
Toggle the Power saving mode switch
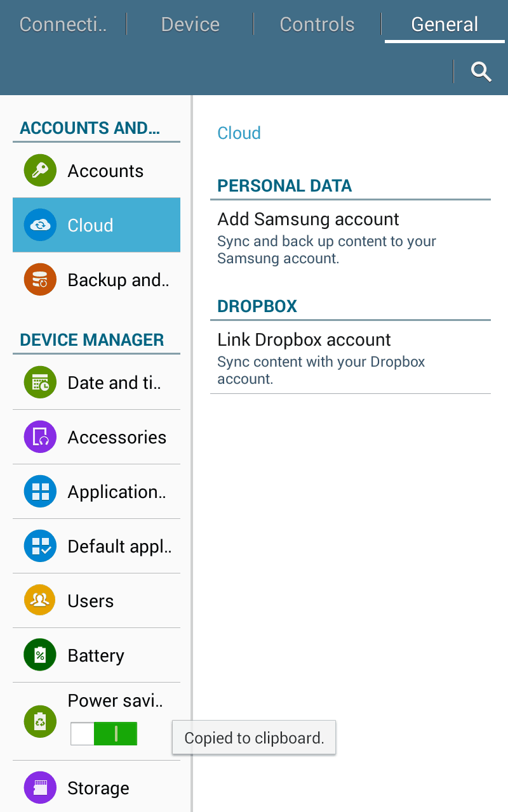[104, 733]
